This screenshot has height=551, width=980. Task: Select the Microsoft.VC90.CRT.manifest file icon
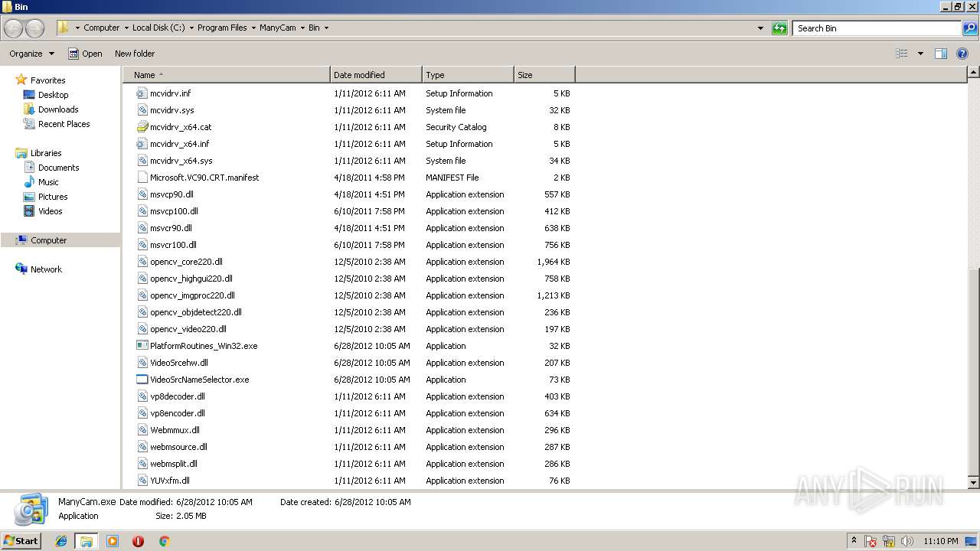pos(142,178)
